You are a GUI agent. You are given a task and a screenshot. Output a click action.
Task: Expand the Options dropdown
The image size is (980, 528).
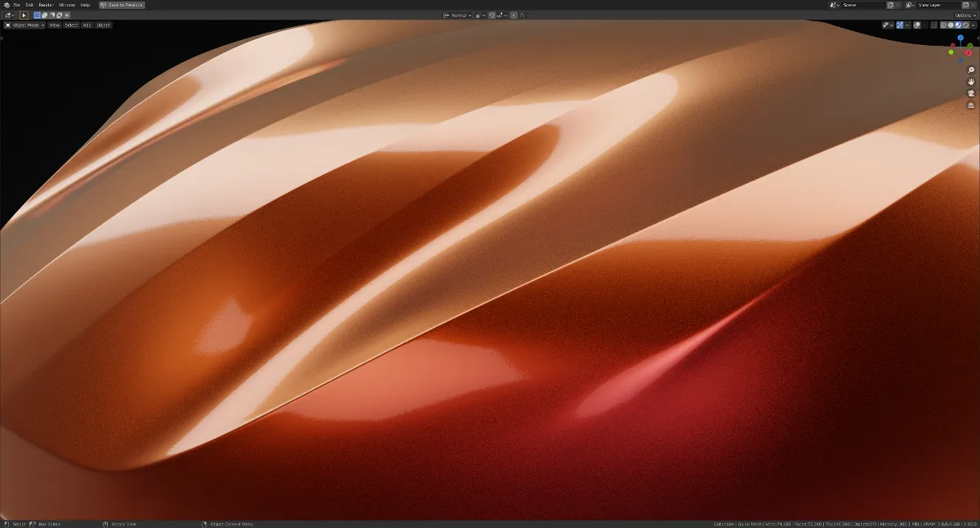[x=962, y=15]
